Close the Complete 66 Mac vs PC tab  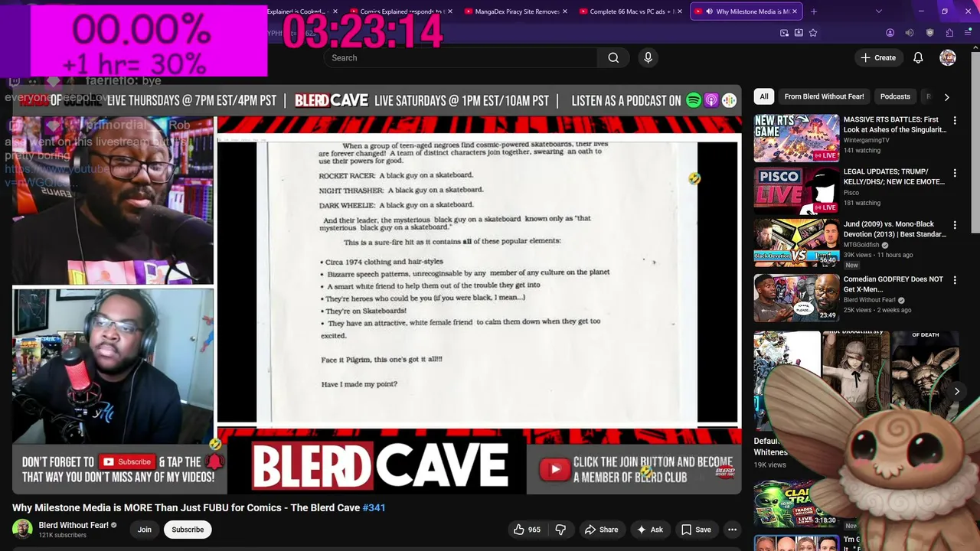click(681, 11)
